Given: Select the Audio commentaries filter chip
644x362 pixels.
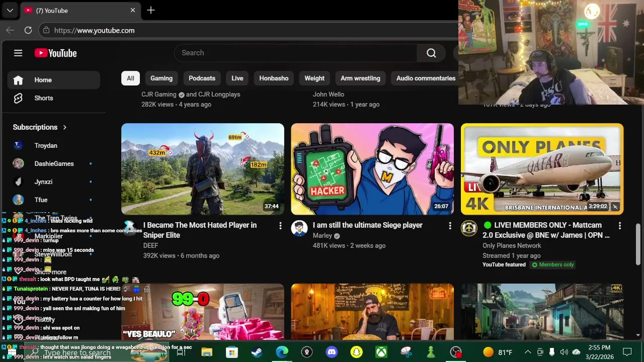Looking at the screenshot, I should (x=426, y=78).
